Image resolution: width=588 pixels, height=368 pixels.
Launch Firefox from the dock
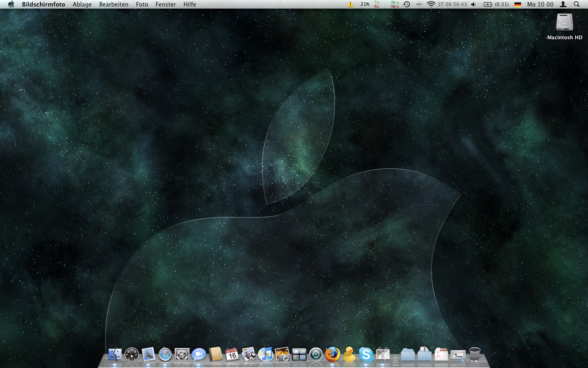coord(332,355)
